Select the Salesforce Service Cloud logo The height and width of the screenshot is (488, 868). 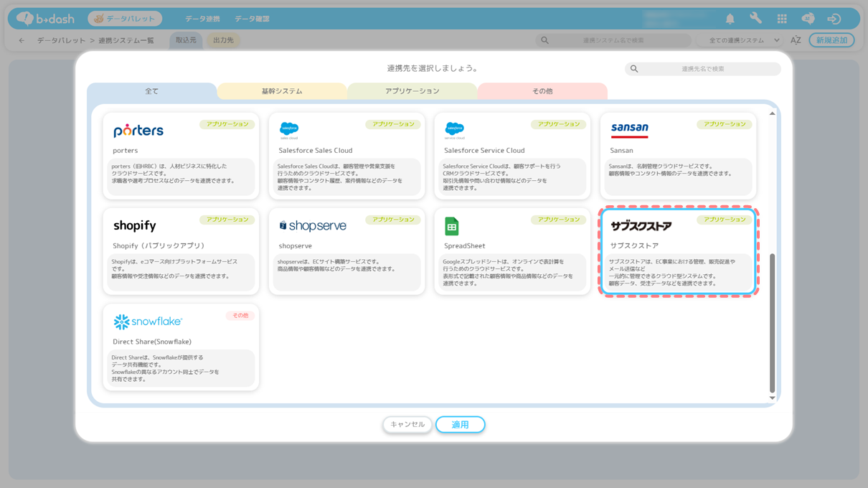(455, 131)
